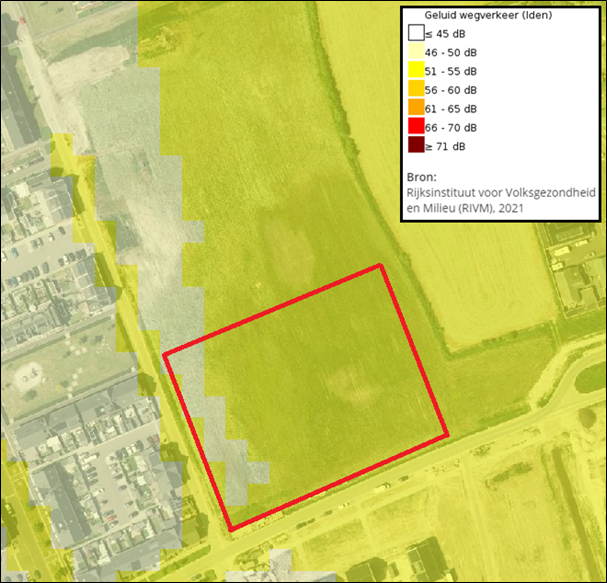Viewport: 607px width, 583px height.
Task: Click the '51 - 55 dB' legend label
Action: [451, 72]
